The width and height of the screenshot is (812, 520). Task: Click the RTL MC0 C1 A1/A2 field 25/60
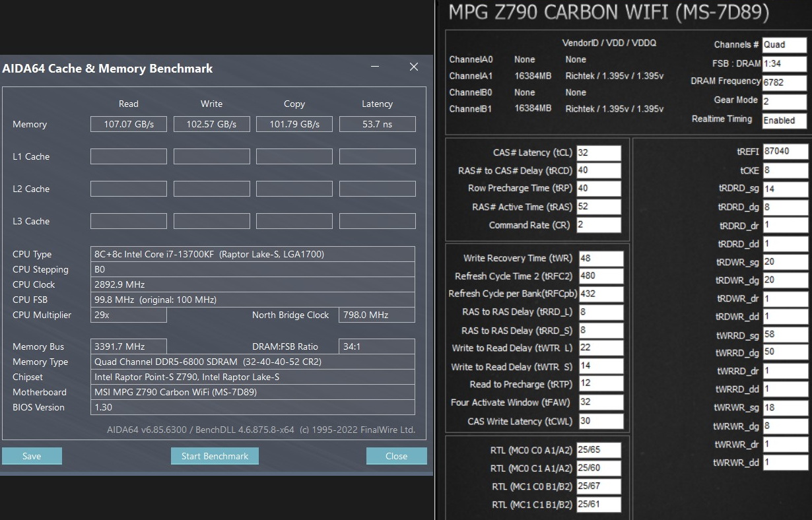599,469
